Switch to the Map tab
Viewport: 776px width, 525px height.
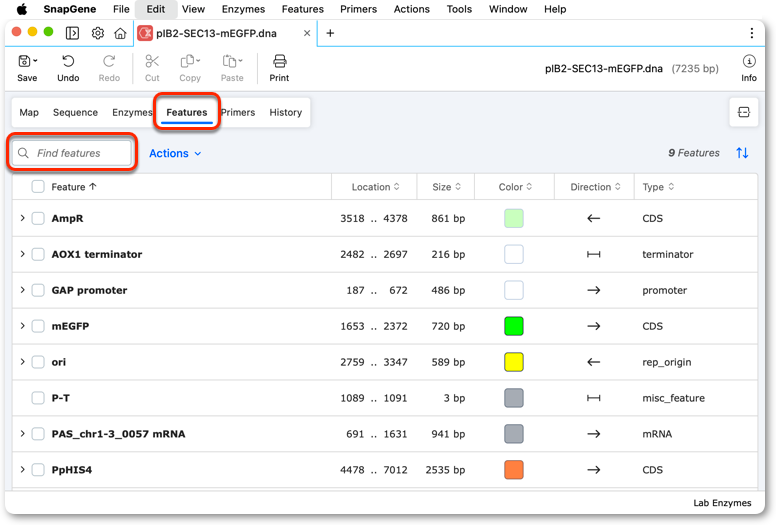coord(29,112)
